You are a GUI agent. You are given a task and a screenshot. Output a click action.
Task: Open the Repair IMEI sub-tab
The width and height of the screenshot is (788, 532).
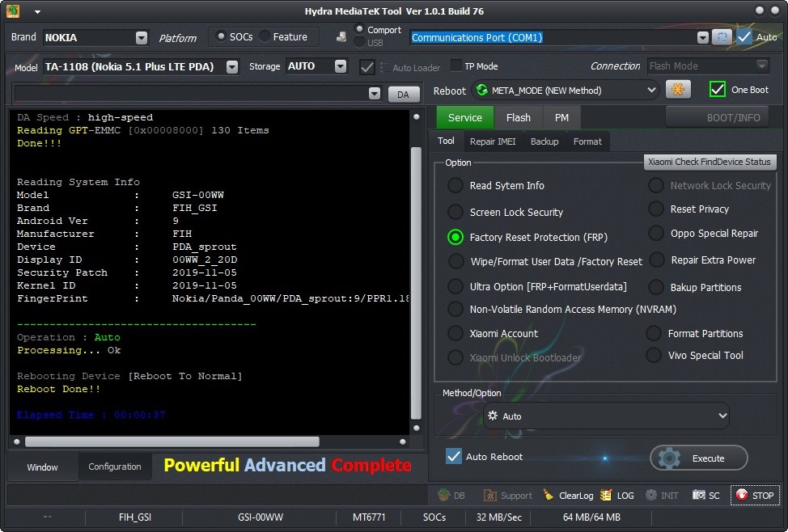493,141
